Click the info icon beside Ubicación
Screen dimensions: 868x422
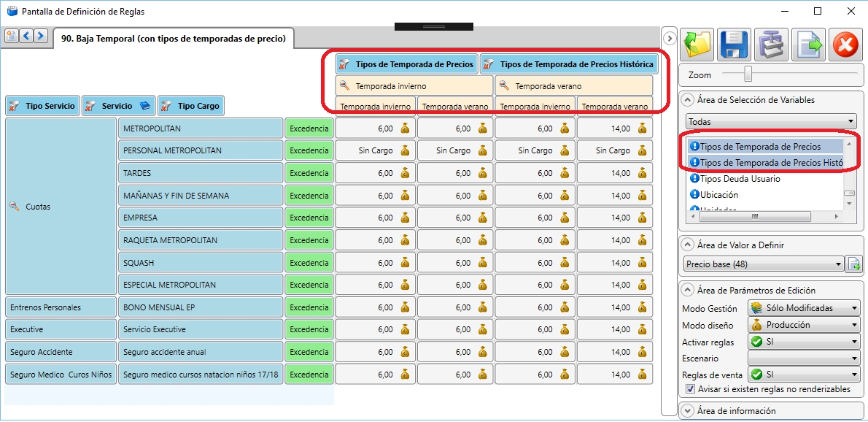pos(694,195)
